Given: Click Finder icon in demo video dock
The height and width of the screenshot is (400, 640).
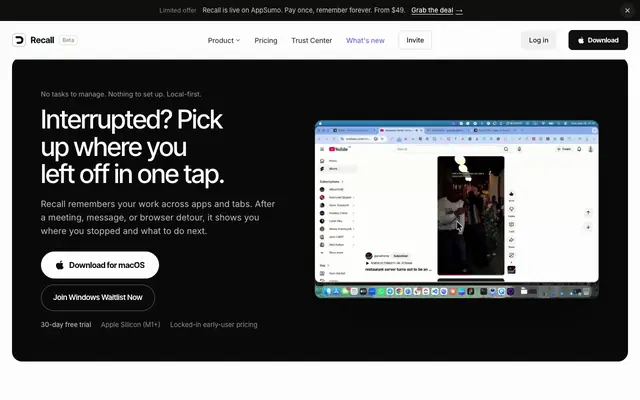Looking at the screenshot, I should 327,291.
